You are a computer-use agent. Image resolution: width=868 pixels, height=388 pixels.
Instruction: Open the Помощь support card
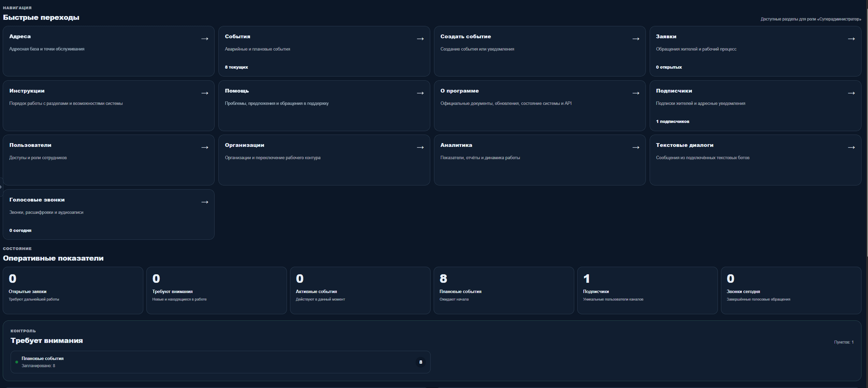click(324, 106)
